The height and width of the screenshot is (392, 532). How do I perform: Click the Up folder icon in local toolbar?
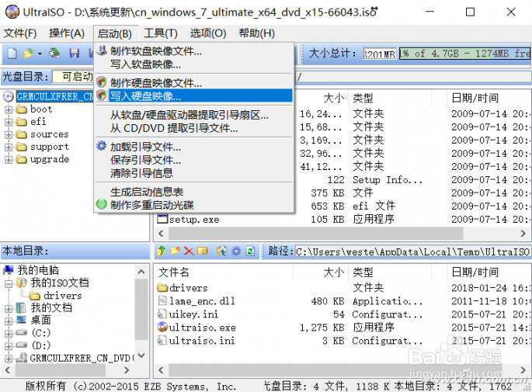click(162, 252)
